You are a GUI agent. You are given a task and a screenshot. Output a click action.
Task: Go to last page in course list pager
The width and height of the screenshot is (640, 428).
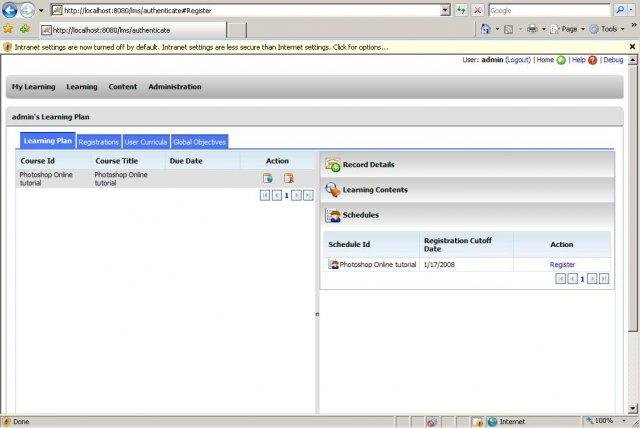tap(309, 195)
